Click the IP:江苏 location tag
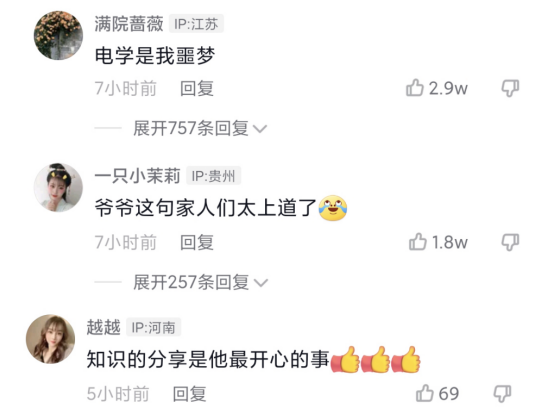Image resolution: width=538 pixels, height=412 pixels. coord(196,24)
